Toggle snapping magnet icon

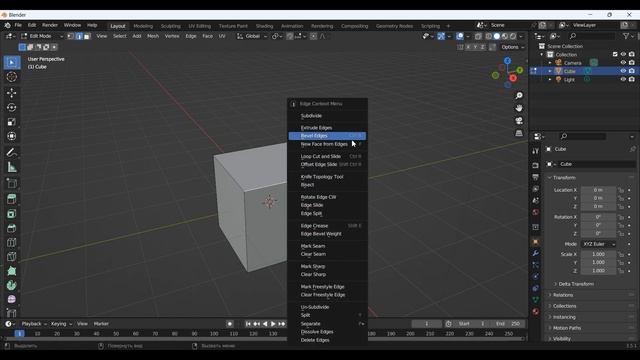tap(290, 36)
